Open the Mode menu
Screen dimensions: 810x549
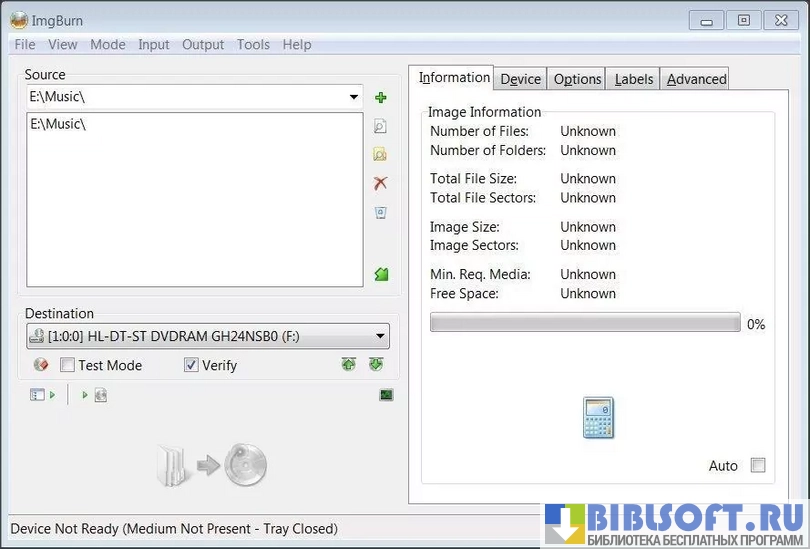[x=108, y=44]
